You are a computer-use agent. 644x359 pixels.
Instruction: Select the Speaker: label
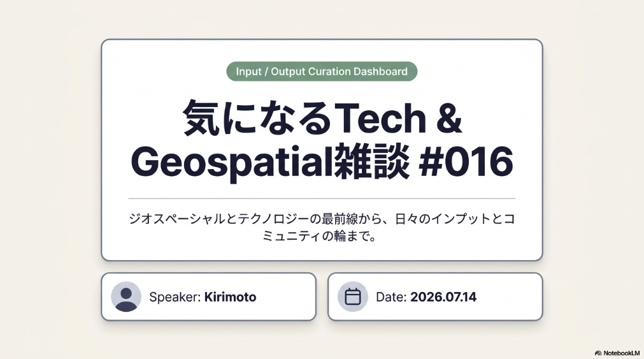click(175, 297)
